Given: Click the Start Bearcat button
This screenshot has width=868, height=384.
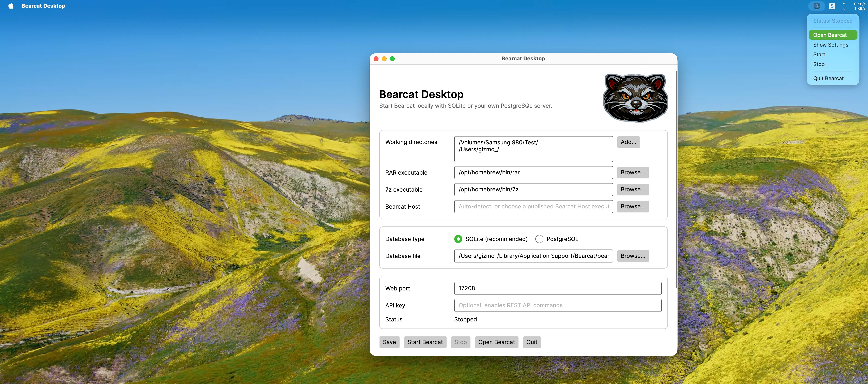Looking at the screenshot, I should [x=425, y=342].
